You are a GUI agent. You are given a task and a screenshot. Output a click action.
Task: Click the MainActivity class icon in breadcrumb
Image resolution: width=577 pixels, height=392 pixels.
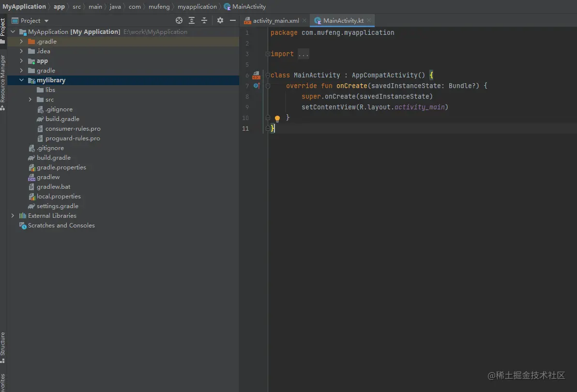(227, 7)
